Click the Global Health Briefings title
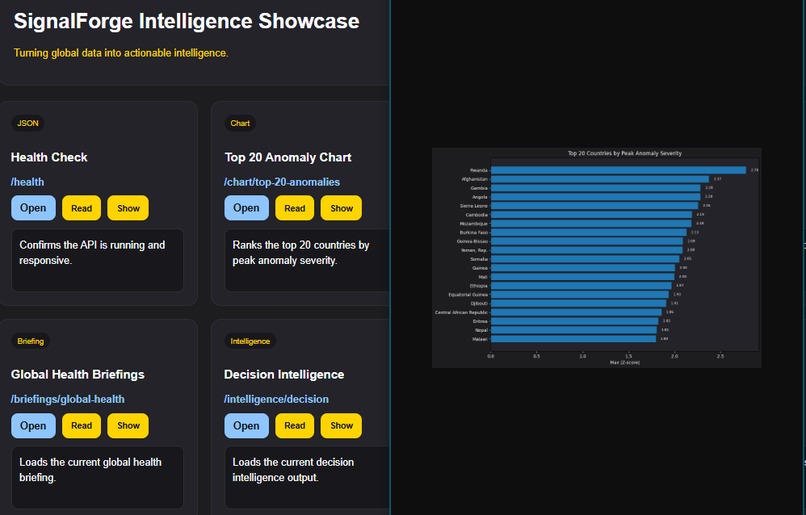Viewport: 806px width, 515px height. tap(78, 375)
